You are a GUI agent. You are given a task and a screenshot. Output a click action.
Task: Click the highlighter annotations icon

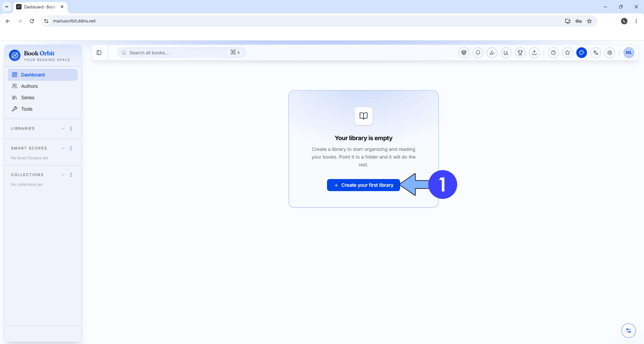coord(492,53)
